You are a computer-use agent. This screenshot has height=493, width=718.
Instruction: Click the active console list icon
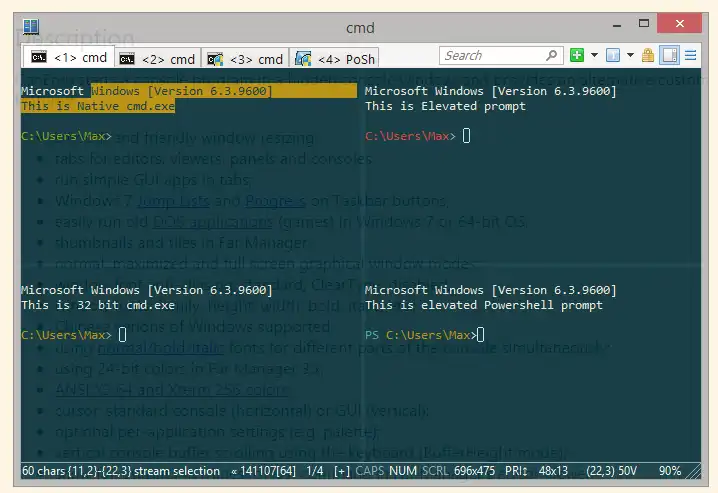click(613, 55)
